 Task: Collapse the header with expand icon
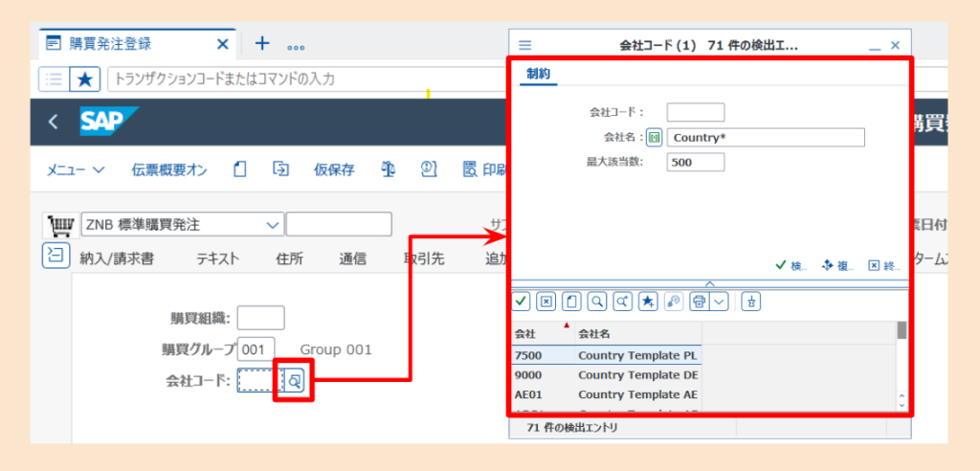point(55,257)
